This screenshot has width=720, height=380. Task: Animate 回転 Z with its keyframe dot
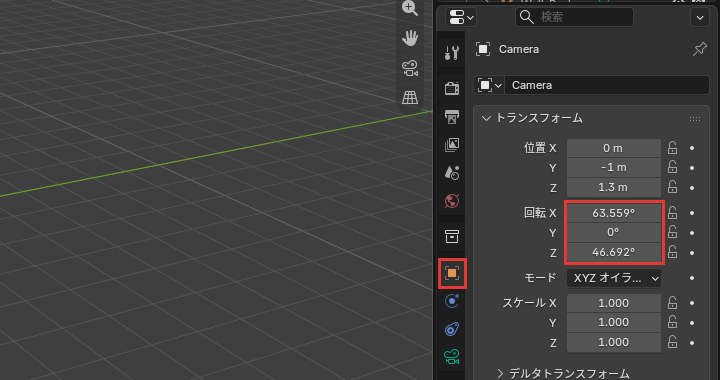(x=692, y=252)
